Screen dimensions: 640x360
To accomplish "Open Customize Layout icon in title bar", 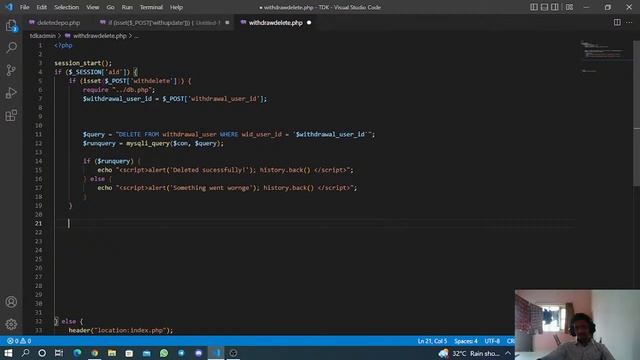I will (x=569, y=7).
